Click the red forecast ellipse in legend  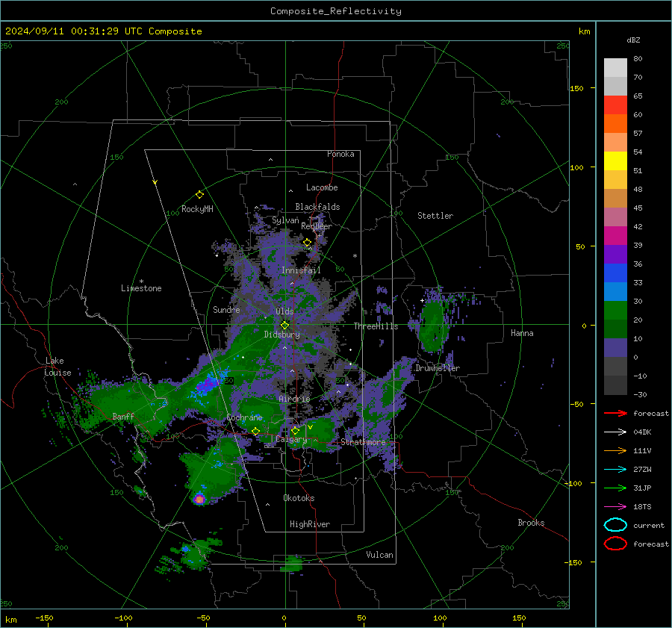click(615, 544)
